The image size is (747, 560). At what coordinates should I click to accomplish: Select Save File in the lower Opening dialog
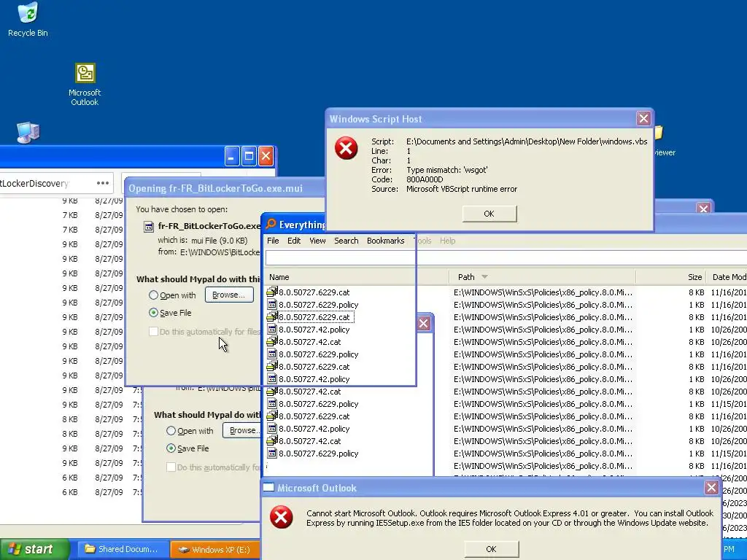pos(171,448)
